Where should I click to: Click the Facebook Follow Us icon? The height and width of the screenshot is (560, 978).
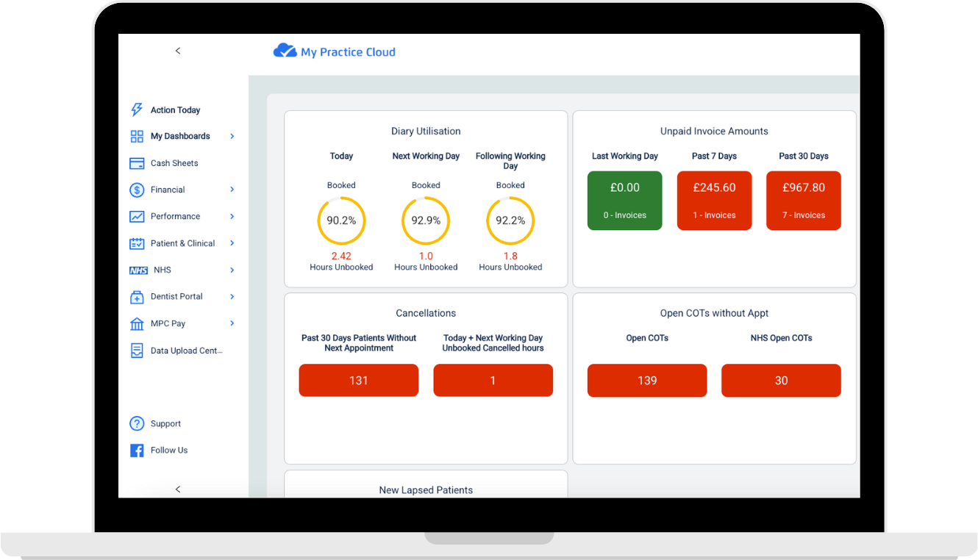click(x=137, y=450)
